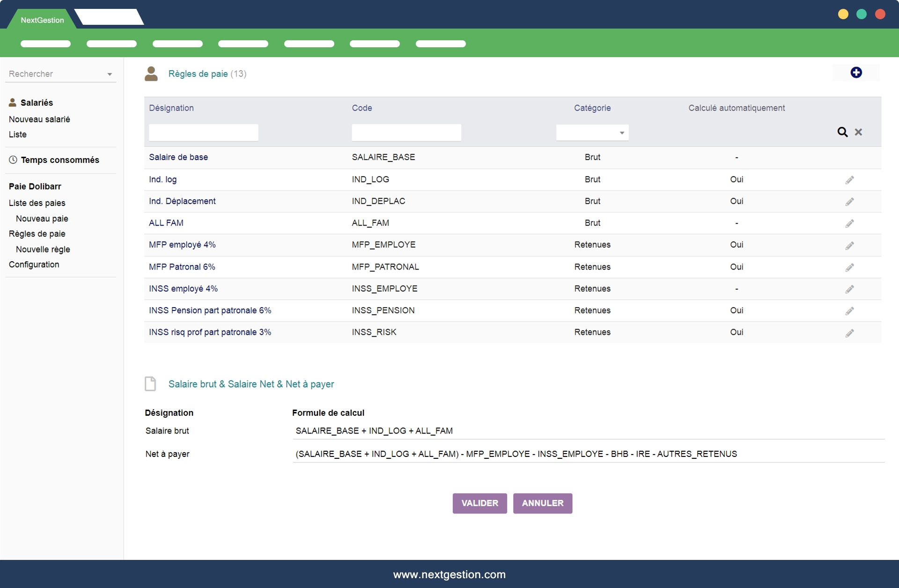Open the Salaire de base rule link
This screenshot has width=899, height=588.
pyautogui.click(x=178, y=157)
